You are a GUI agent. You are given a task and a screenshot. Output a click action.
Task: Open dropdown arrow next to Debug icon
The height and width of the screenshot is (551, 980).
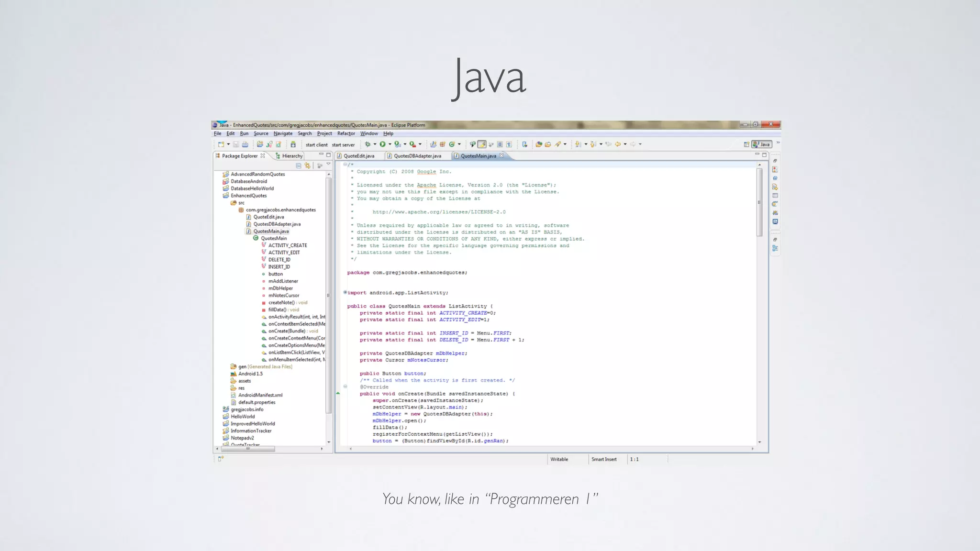click(x=375, y=144)
